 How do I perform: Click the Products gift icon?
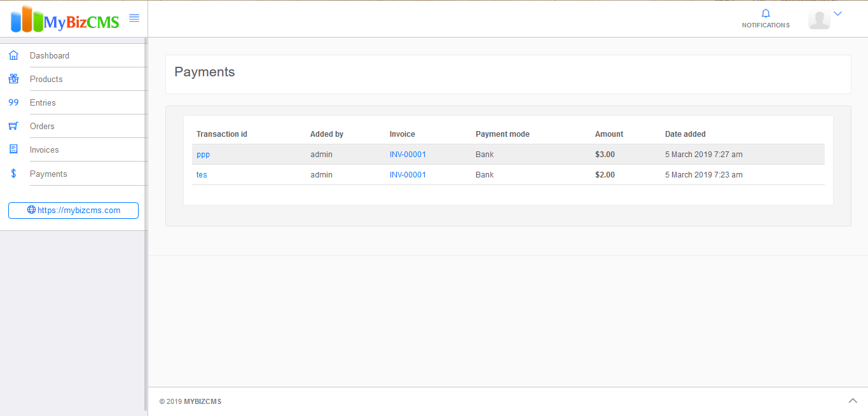[13, 79]
